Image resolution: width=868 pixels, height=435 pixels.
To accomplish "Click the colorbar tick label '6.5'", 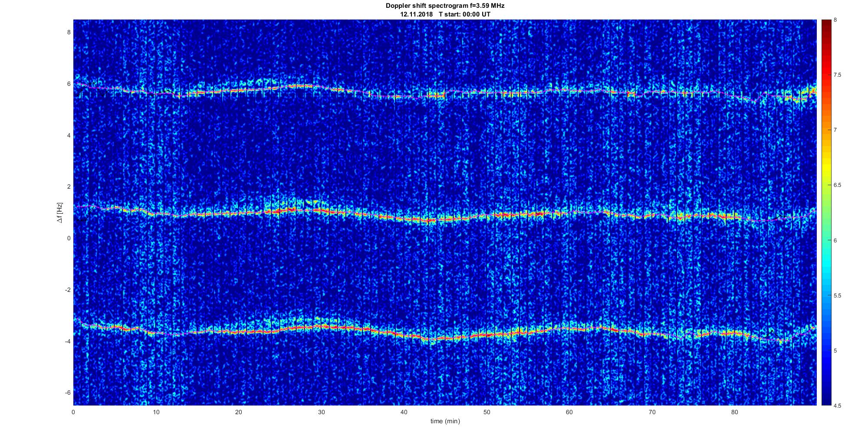I will tap(838, 185).
